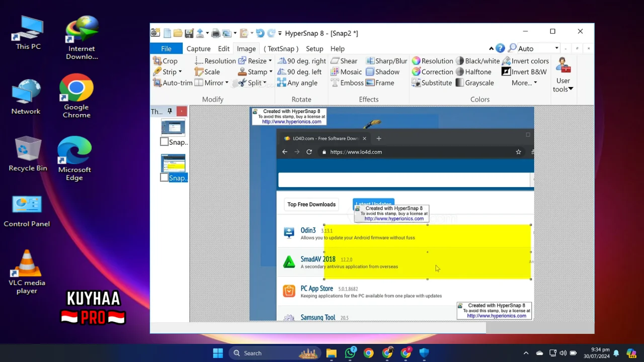The width and height of the screenshot is (644, 362).
Task: Expand the Split dropdown
Action: tap(265, 83)
